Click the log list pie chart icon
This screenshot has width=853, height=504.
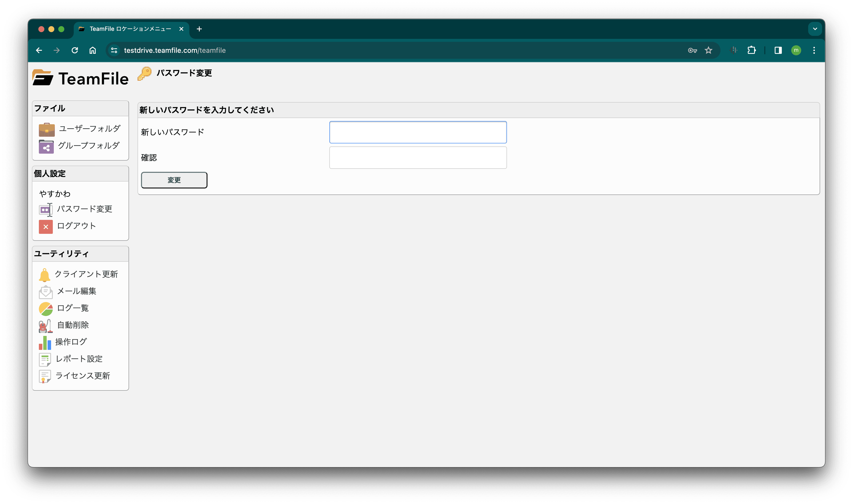click(x=46, y=309)
